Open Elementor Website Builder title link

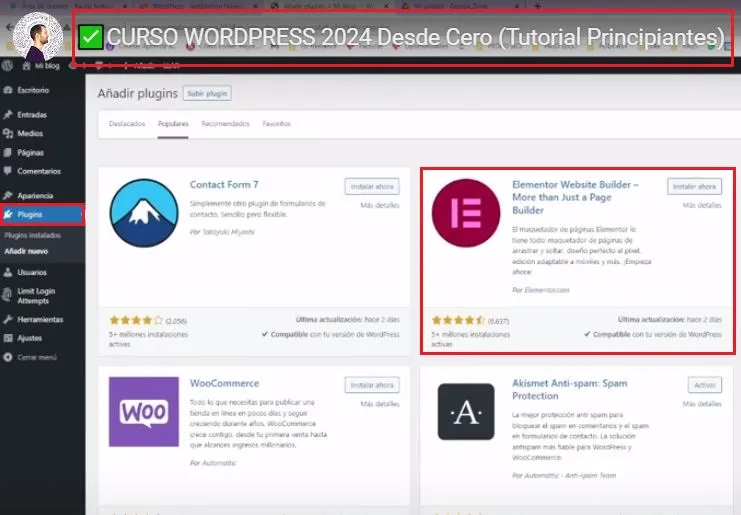(575, 197)
